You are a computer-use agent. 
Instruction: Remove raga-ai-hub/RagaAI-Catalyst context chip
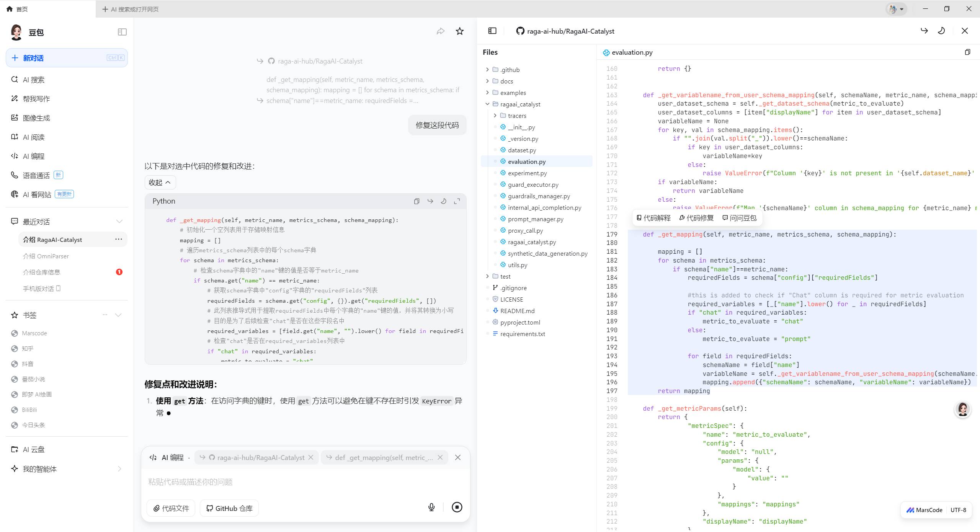pos(311,457)
